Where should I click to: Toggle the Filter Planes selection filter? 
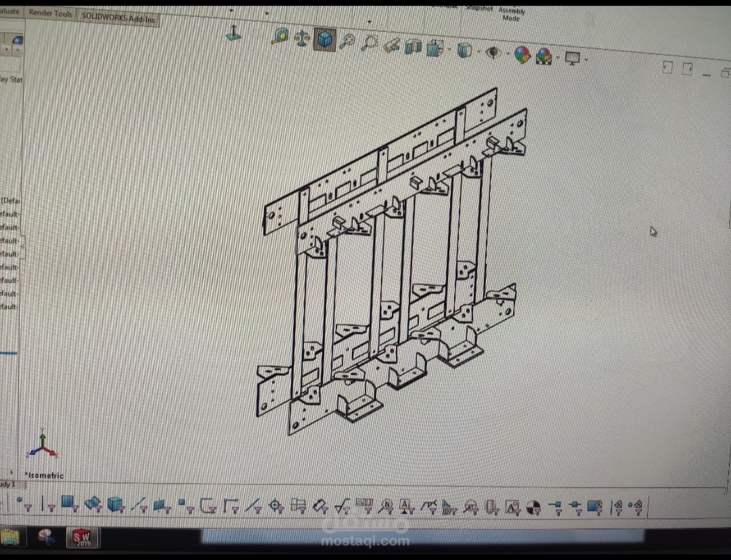tap(162, 505)
